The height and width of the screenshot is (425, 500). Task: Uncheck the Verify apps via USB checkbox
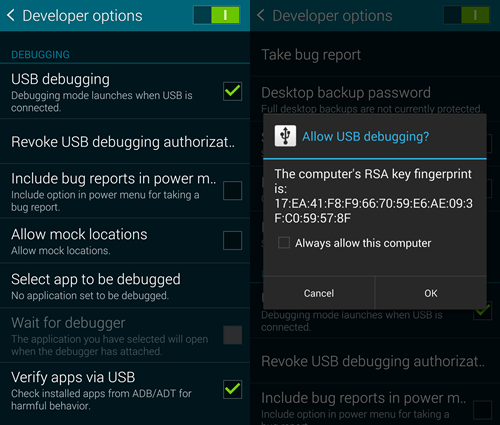(x=232, y=389)
